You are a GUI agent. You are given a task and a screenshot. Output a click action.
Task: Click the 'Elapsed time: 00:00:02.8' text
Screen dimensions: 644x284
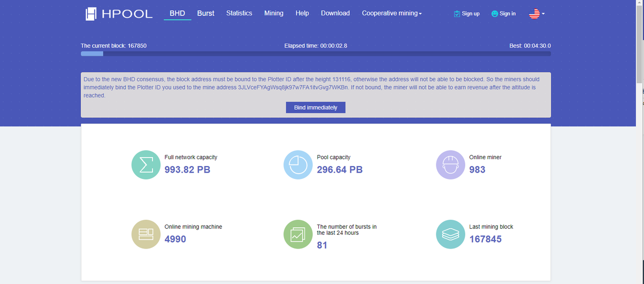(316, 46)
